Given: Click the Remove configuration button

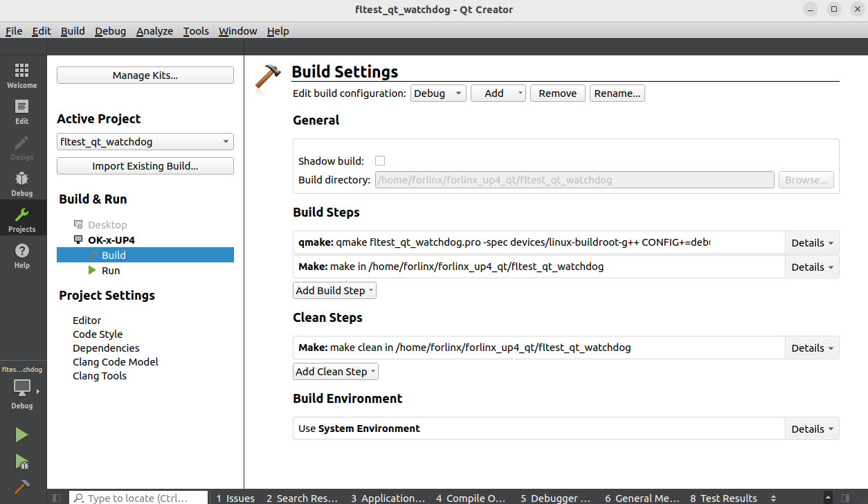Looking at the screenshot, I should [558, 93].
